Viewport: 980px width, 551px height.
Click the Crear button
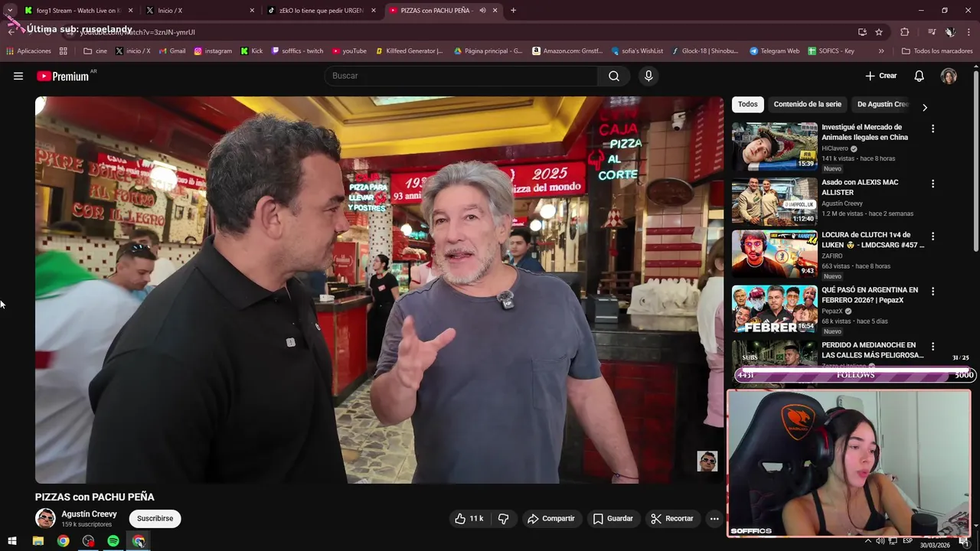[x=881, y=76]
